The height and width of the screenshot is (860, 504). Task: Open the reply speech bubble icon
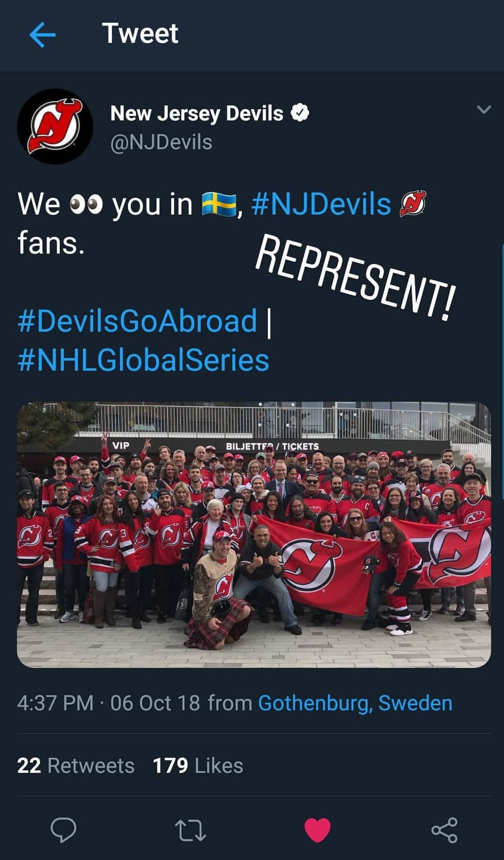(x=64, y=829)
